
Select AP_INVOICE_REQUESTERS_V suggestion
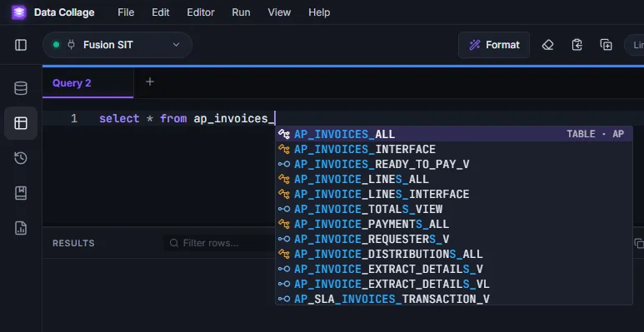[454, 239]
